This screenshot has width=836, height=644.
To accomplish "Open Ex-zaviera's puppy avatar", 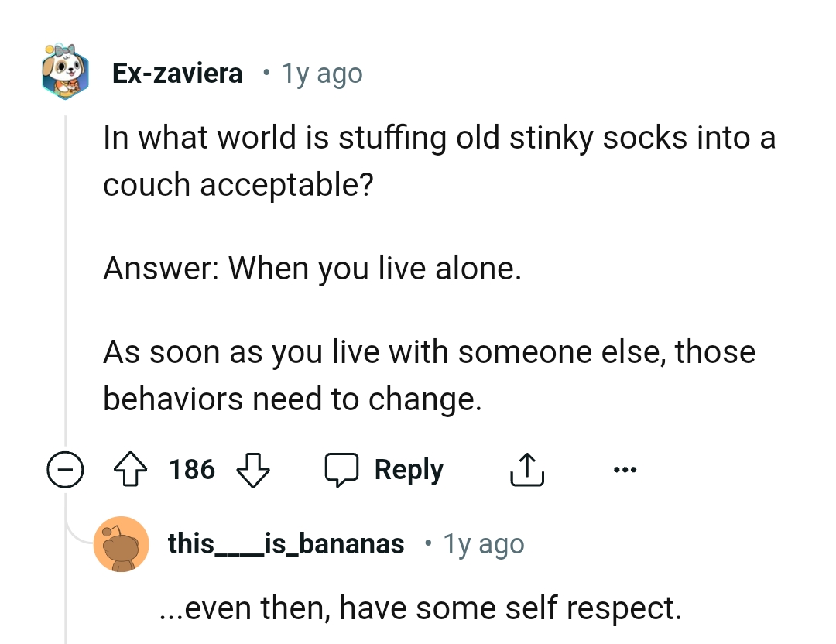I will [x=65, y=73].
